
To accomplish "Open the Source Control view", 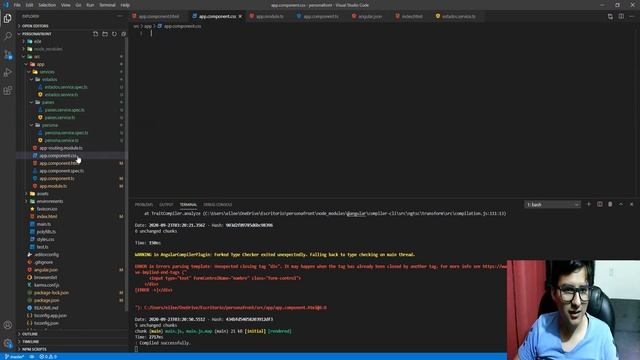I will (8, 54).
